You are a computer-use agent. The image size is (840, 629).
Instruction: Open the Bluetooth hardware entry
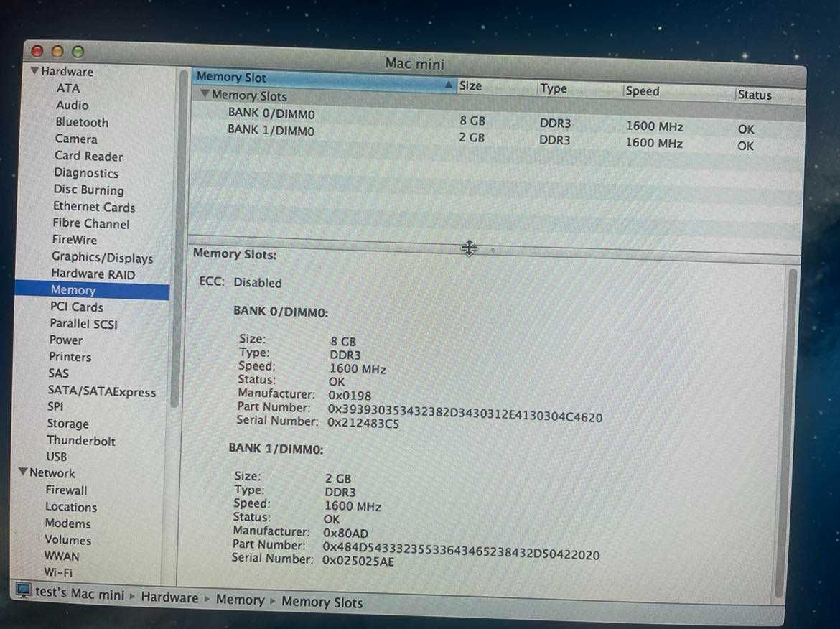tap(82, 122)
